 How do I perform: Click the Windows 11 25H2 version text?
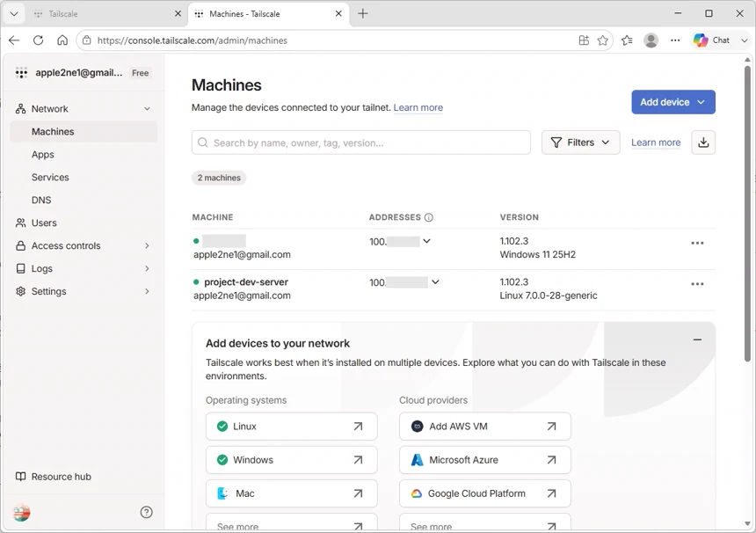coord(538,255)
